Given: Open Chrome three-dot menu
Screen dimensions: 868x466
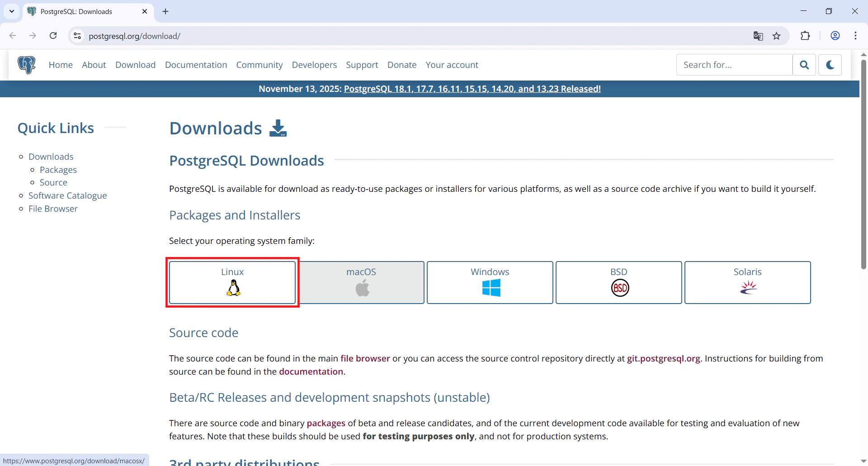Looking at the screenshot, I should (x=855, y=36).
